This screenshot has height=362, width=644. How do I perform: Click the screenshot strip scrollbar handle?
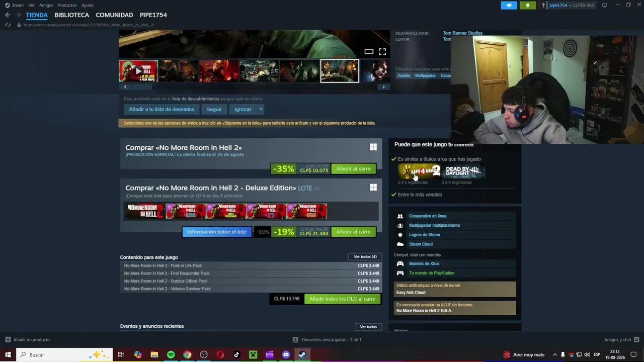(x=142, y=87)
